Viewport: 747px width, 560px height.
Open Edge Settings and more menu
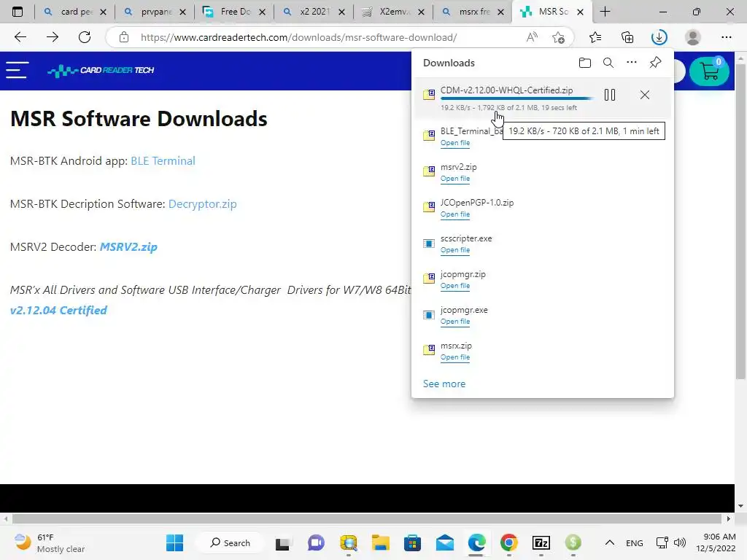coord(726,37)
